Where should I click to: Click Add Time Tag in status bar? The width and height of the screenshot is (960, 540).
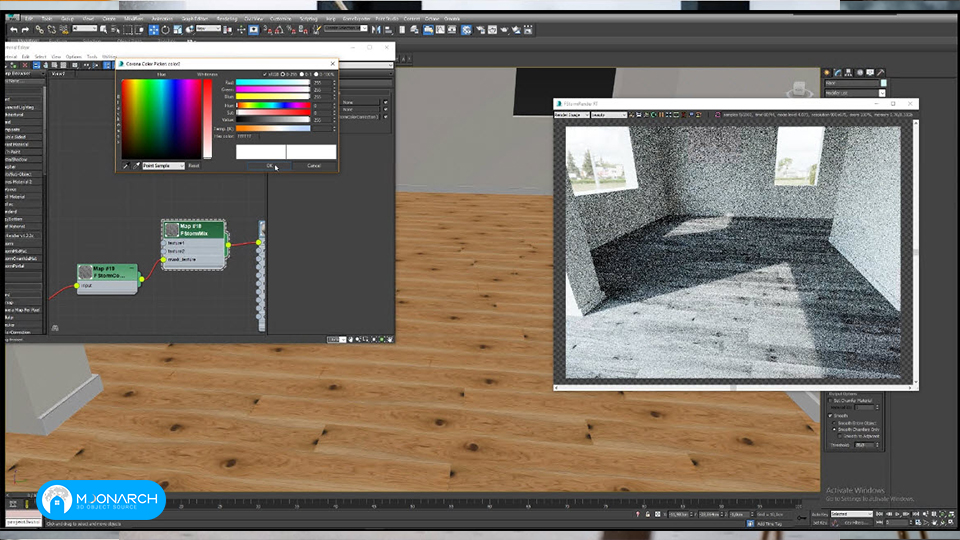coord(770,524)
